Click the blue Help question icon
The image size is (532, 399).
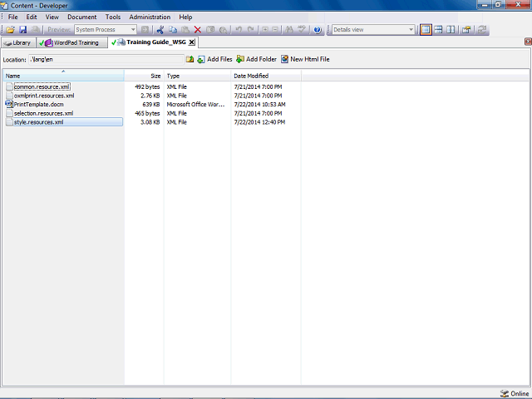pos(318,30)
